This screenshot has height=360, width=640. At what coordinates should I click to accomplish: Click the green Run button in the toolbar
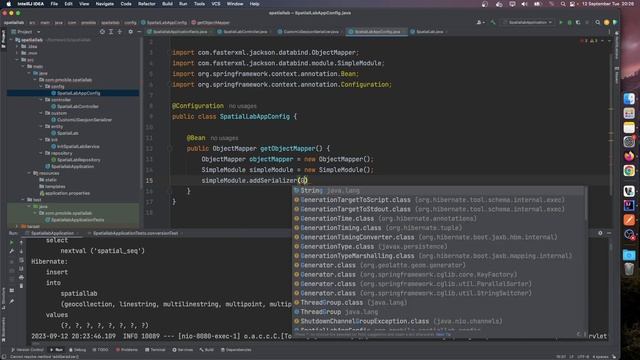[561, 22]
